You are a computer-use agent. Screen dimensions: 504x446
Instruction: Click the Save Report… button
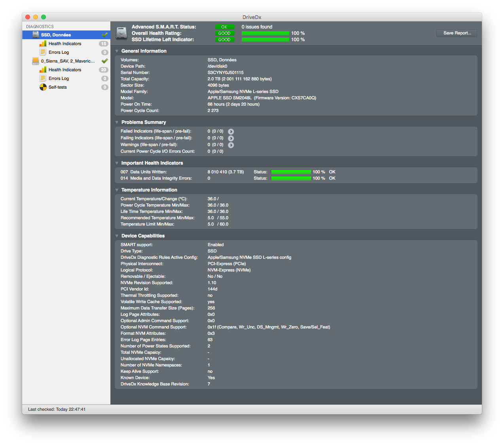point(457,33)
